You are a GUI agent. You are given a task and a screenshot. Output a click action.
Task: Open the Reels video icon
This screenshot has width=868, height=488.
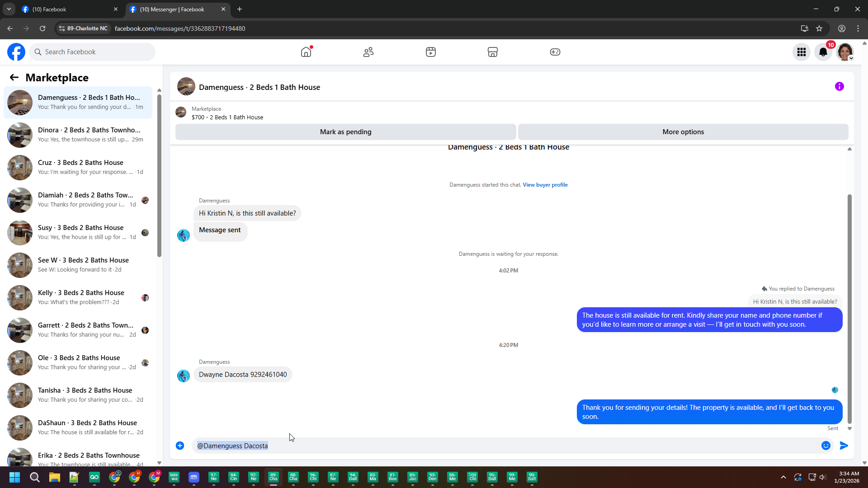431,52
